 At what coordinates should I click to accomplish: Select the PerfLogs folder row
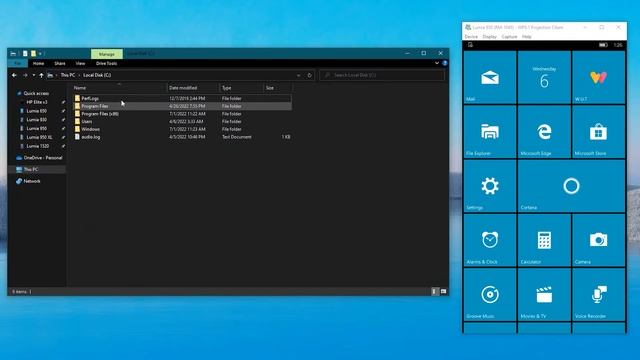point(182,98)
